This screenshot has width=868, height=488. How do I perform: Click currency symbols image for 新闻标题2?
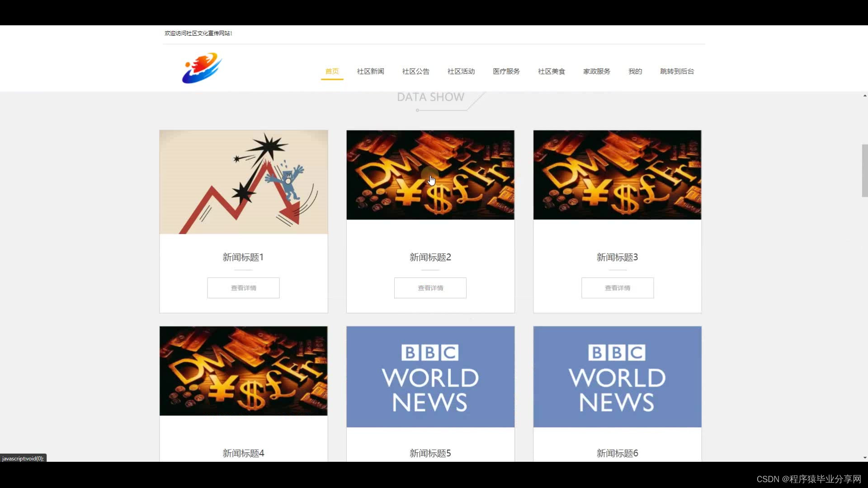pyautogui.click(x=430, y=175)
